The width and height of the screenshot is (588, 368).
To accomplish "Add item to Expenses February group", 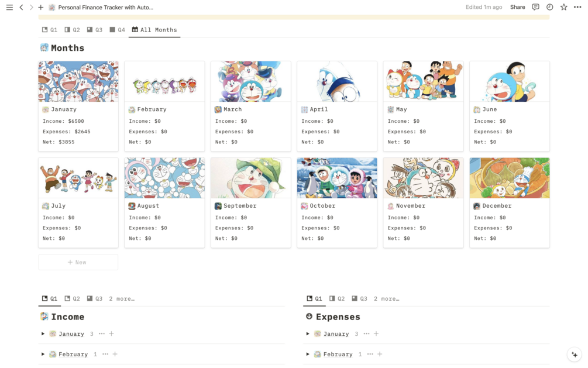I will pyautogui.click(x=380, y=354).
